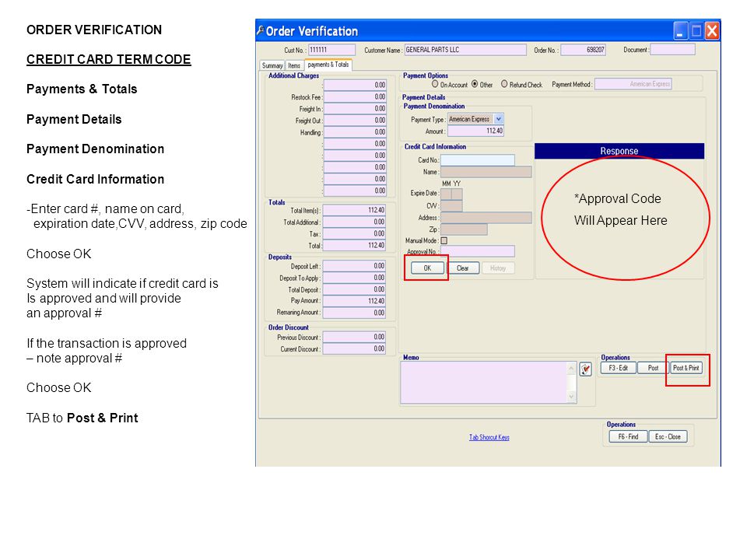Click the Payment Options heading
747x560 pixels.
426,75
